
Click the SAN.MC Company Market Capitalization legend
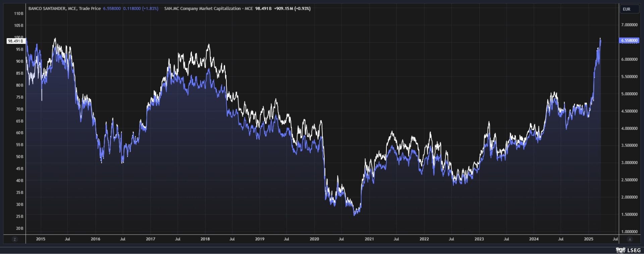click(x=208, y=8)
